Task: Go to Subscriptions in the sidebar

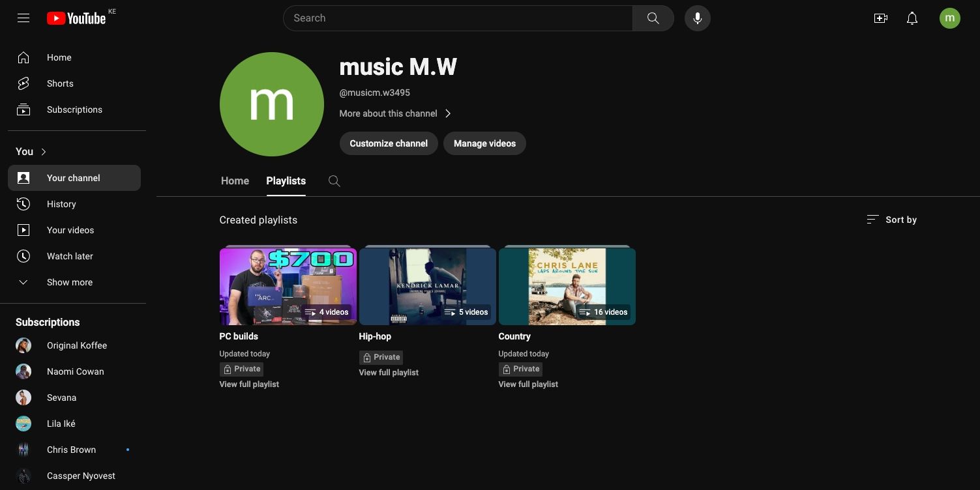Action: (74, 109)
